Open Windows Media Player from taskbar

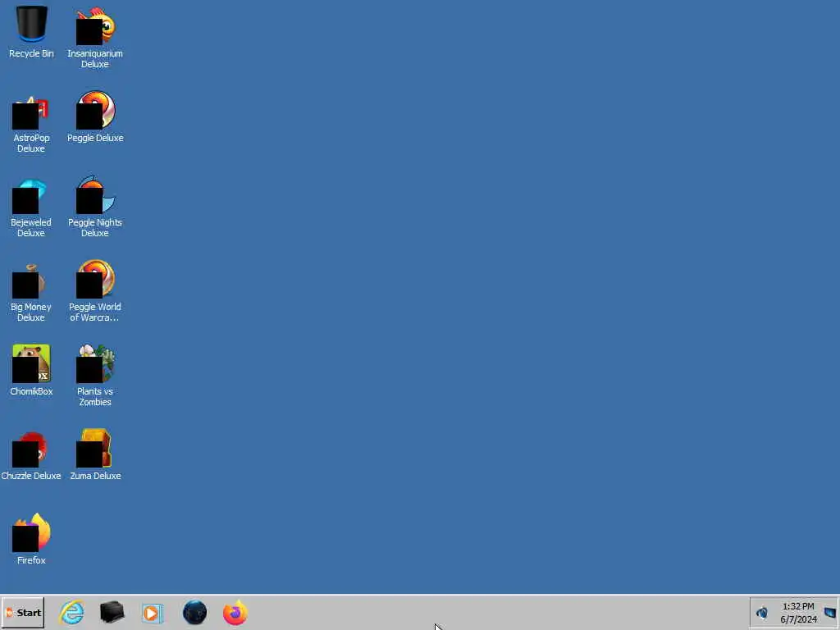(x=153, y=613)
